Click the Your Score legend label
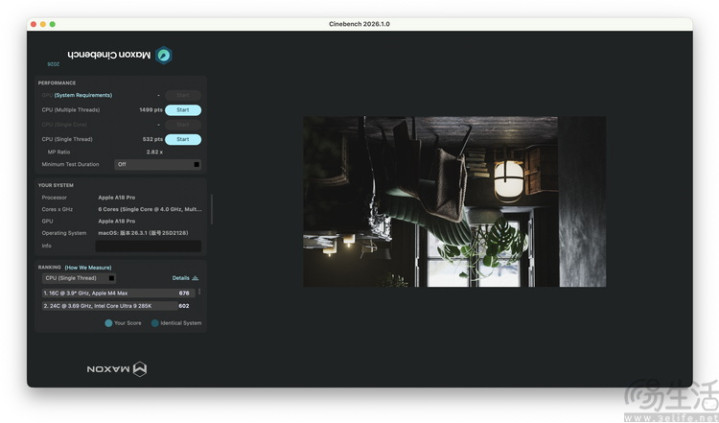The image size is (719, 423). pyautogui.click(x=127, y=323)
